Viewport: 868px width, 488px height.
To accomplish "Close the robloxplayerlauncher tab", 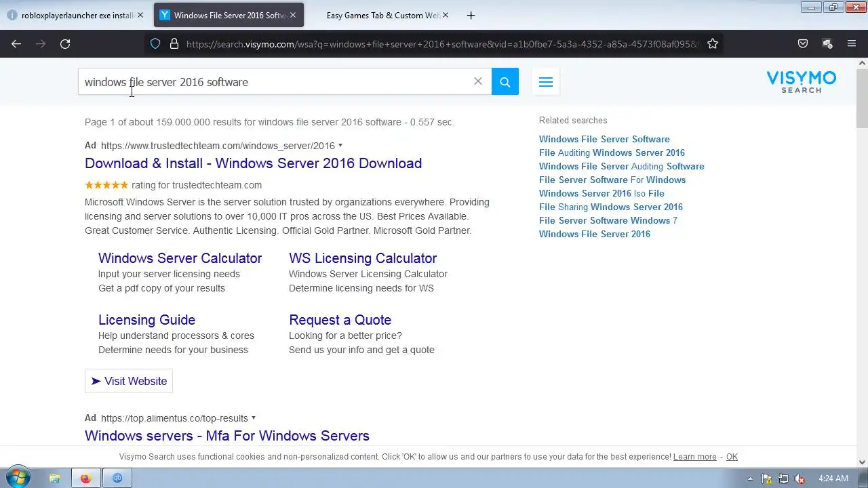I will (140, 15).
